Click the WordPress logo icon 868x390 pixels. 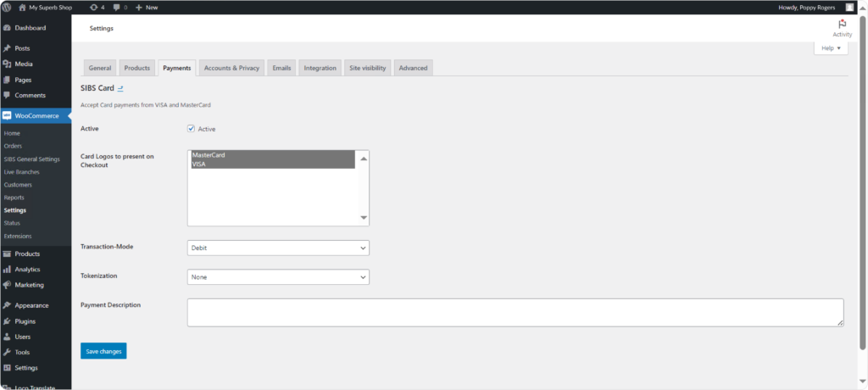point(7,7)
